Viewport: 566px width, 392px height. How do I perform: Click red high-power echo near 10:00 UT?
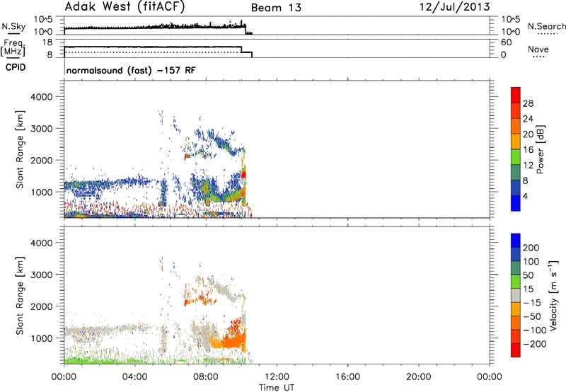(x=243, y=174)
